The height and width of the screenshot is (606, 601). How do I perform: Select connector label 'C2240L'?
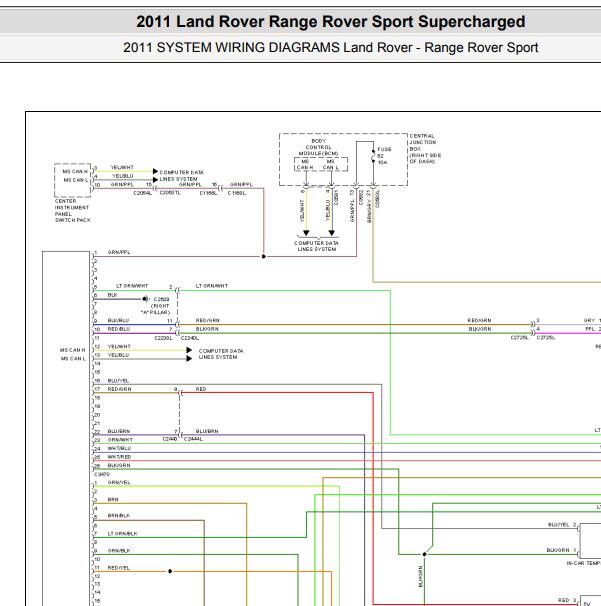190,338
